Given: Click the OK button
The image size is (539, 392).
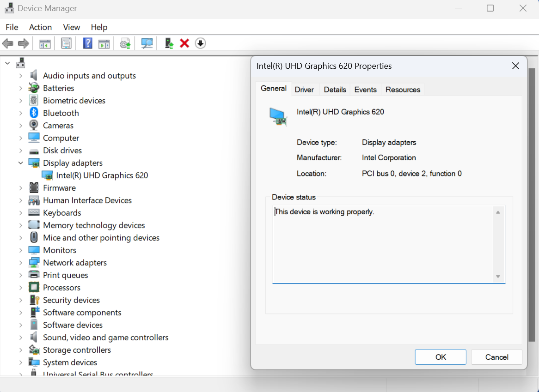Looking at the screenshot, I should (x=440, y=357).
